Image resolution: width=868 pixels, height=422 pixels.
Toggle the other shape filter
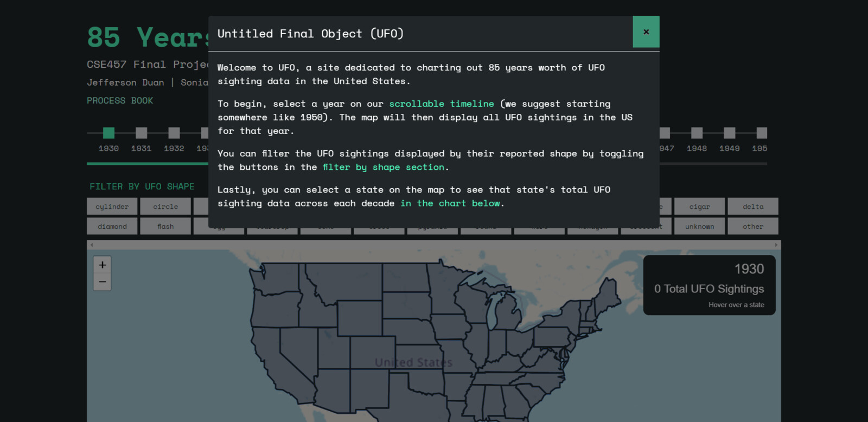click(x=752, y=226)
